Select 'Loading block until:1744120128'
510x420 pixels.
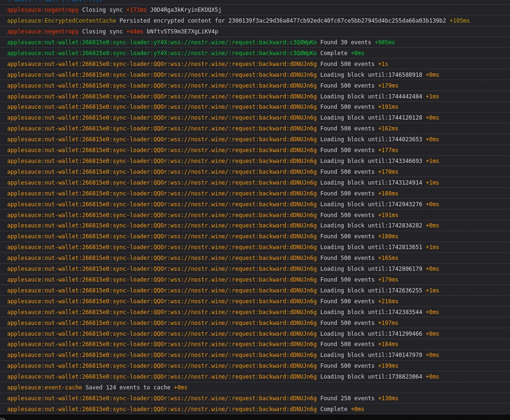click(371, 118)
